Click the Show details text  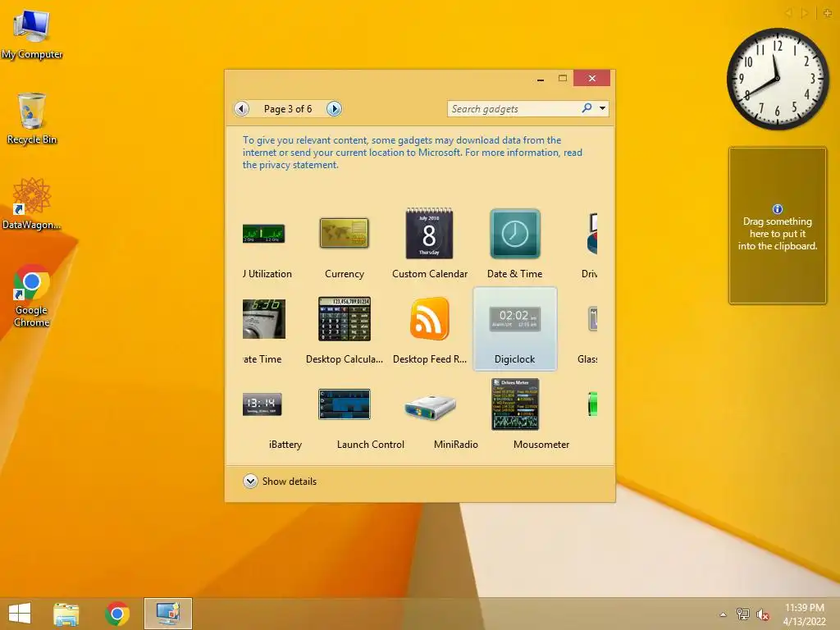pyautogui.click(x=290, y=482)
